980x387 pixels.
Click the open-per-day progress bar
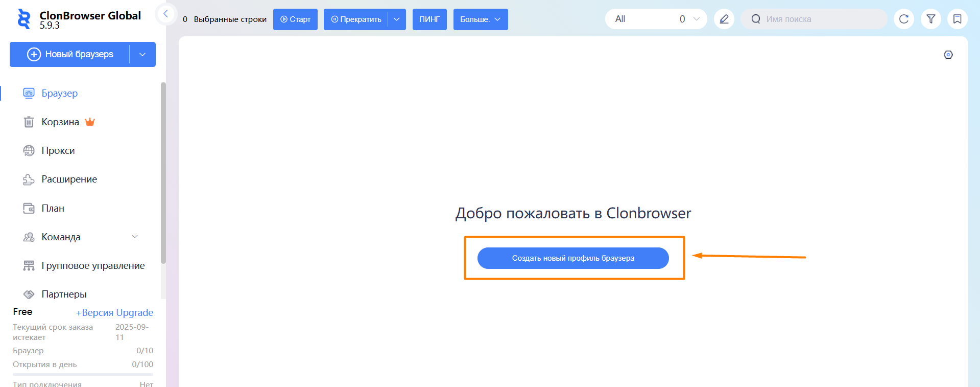coord(83,375)
